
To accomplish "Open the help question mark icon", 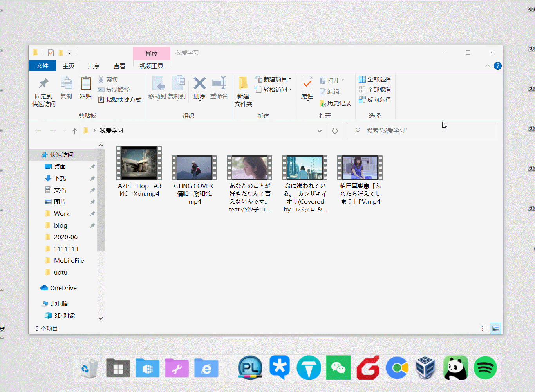I will tap(497, 66).
